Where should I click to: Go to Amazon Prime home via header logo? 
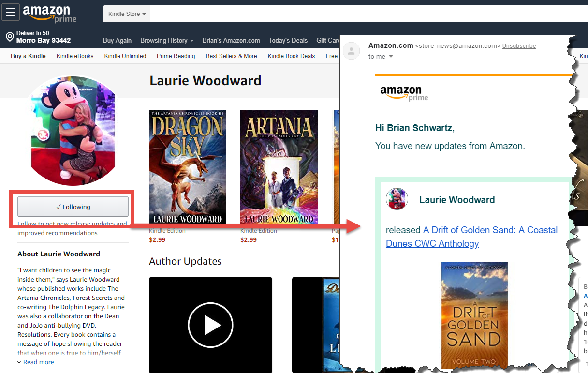click(x=50, y=14)
